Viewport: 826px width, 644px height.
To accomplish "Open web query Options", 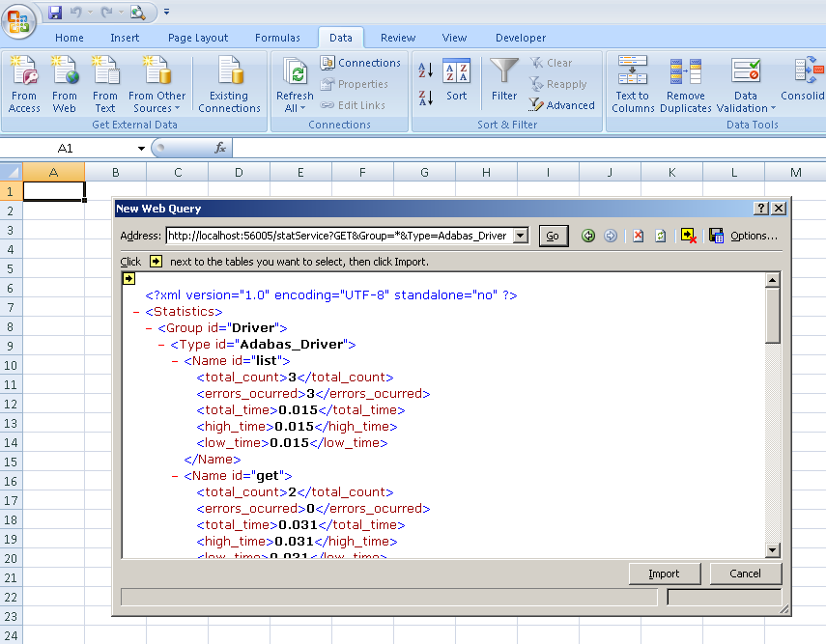I will 754,236.
